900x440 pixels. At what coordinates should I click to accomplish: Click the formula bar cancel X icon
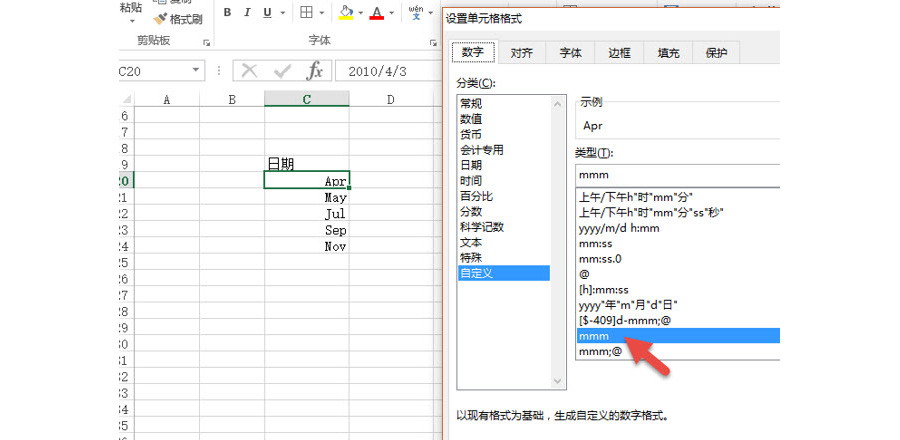[x=249, y=71]
